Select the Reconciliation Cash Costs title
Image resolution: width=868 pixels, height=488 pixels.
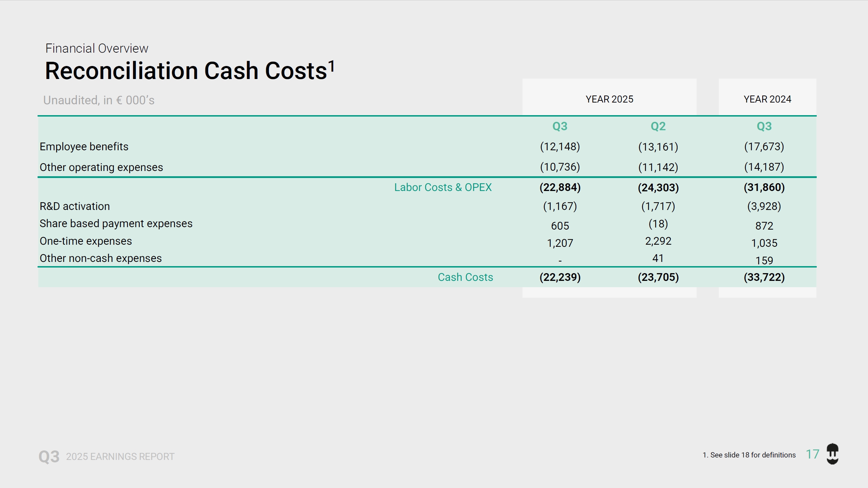186,71
